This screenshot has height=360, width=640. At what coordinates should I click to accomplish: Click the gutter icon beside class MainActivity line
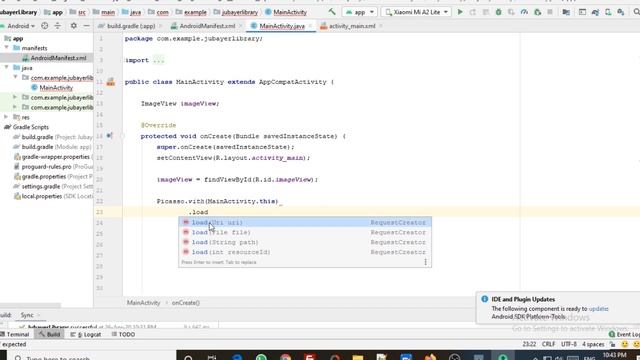[x=111, y=82]
